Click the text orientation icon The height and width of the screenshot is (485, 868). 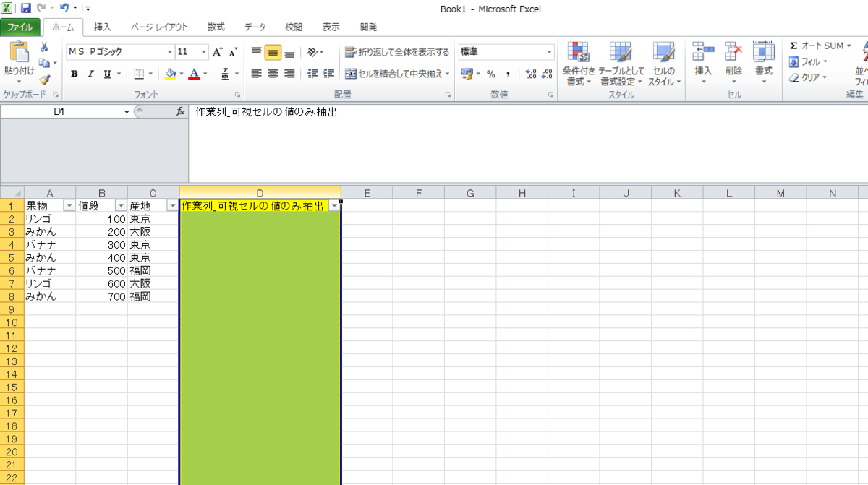click(x=312, y=52)
